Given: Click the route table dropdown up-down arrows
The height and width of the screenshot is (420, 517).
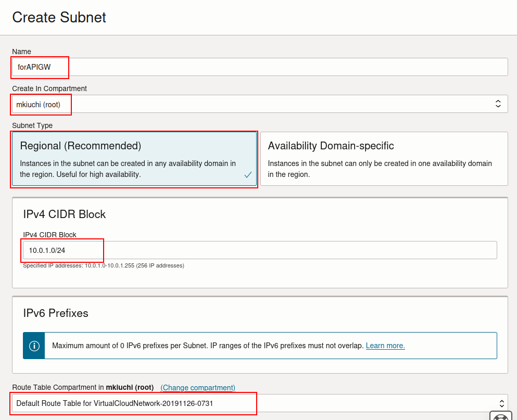Looking at the screenshot, I should tap(501, 403).
